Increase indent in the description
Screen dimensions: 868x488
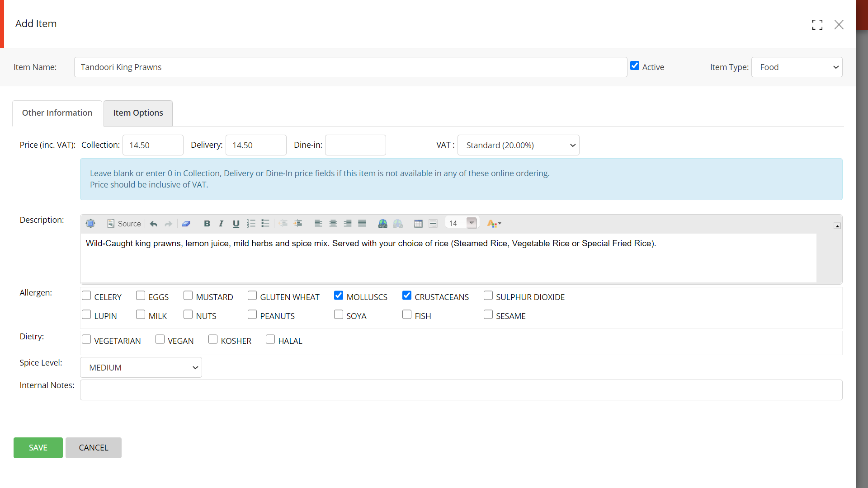coord(297,223)
